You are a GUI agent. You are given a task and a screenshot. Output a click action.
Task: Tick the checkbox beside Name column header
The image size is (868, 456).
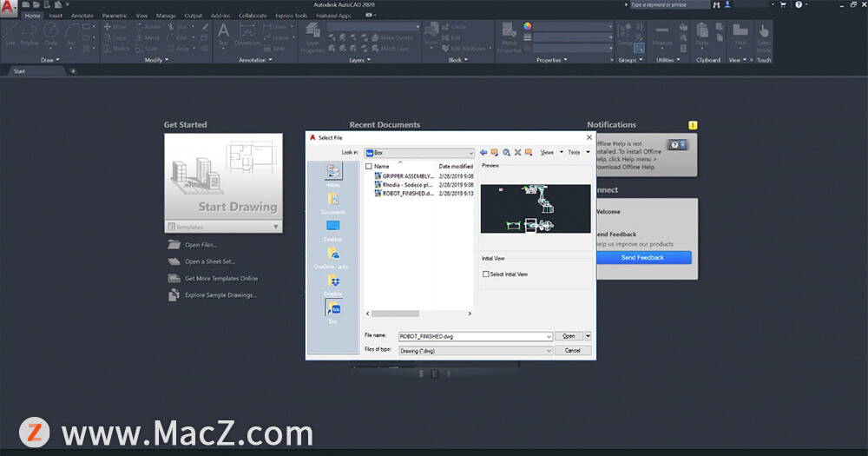click(x=369, y=166)
